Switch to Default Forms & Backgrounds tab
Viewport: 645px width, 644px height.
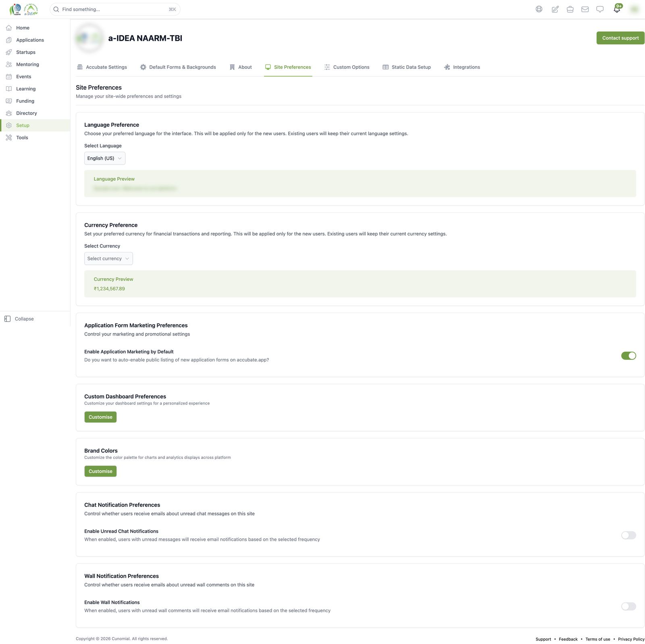tap(178, 67)
